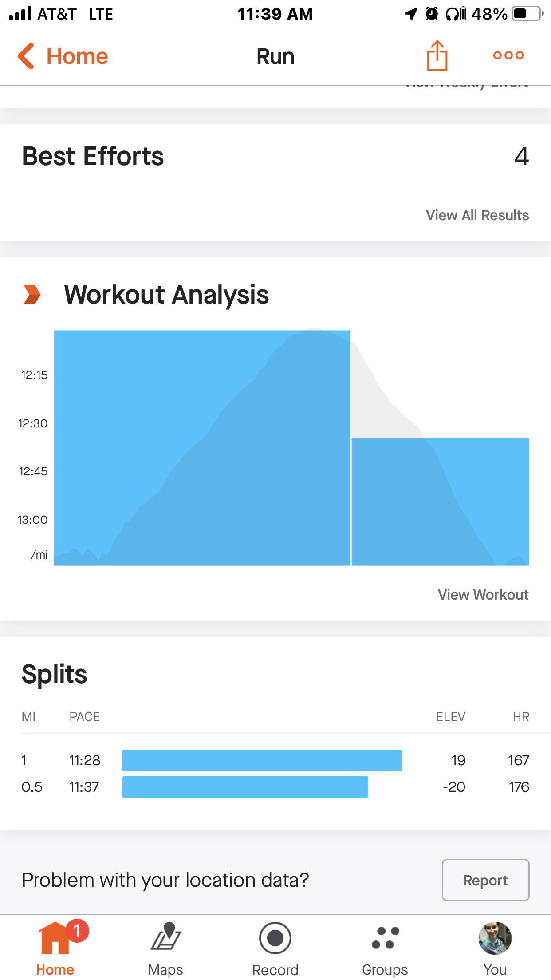551x980 pixels.
Task: Open the View Workout link
Action: coord(483,595)
